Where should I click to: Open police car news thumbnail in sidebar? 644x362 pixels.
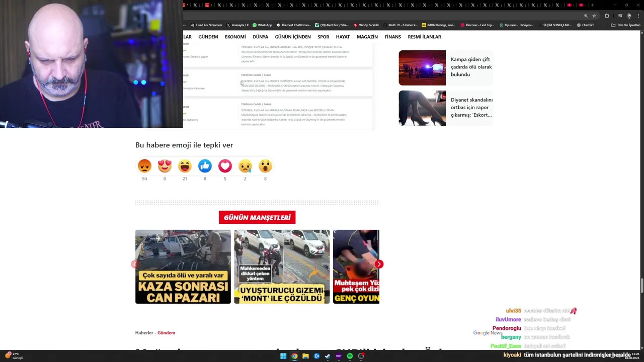tap(422, 68)
